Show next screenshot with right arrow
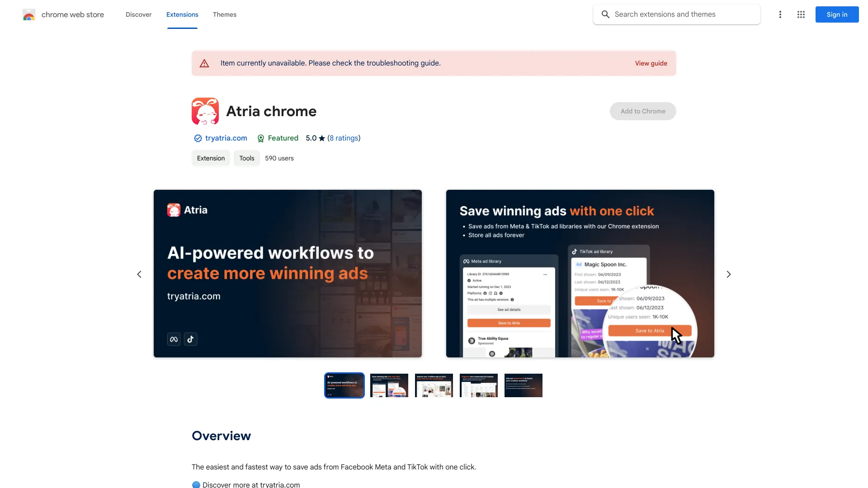 pyautogui.click(x=729, y=274)
